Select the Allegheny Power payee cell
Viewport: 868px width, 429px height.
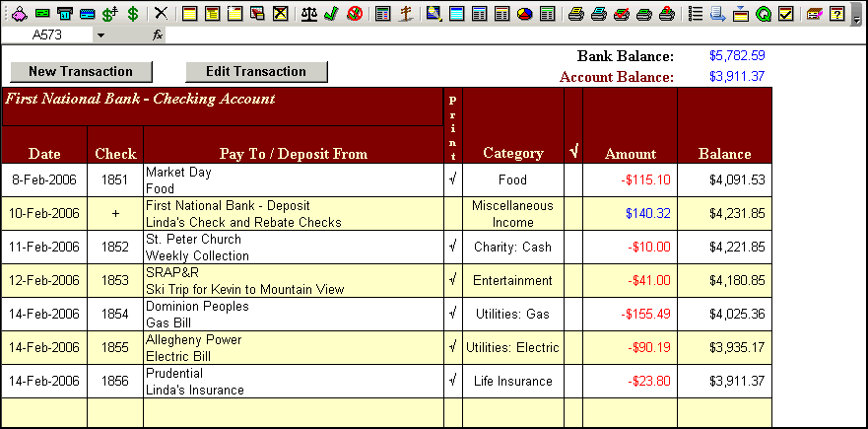(293, 348)
